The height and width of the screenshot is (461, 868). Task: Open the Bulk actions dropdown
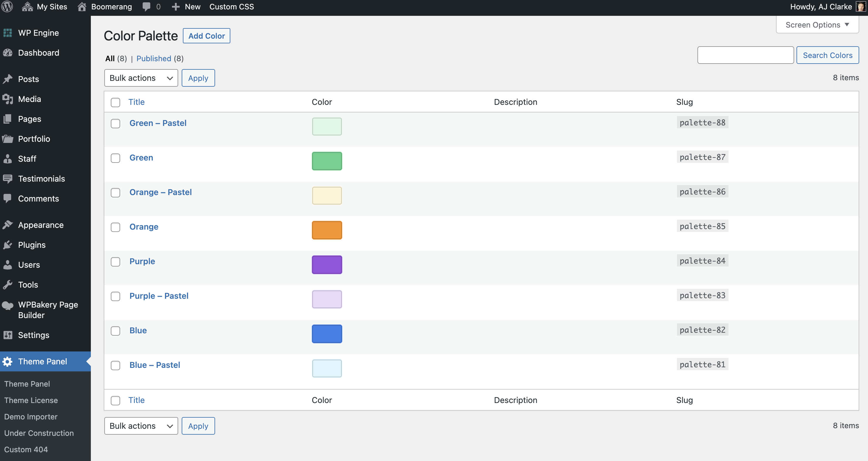pos(141,78)
